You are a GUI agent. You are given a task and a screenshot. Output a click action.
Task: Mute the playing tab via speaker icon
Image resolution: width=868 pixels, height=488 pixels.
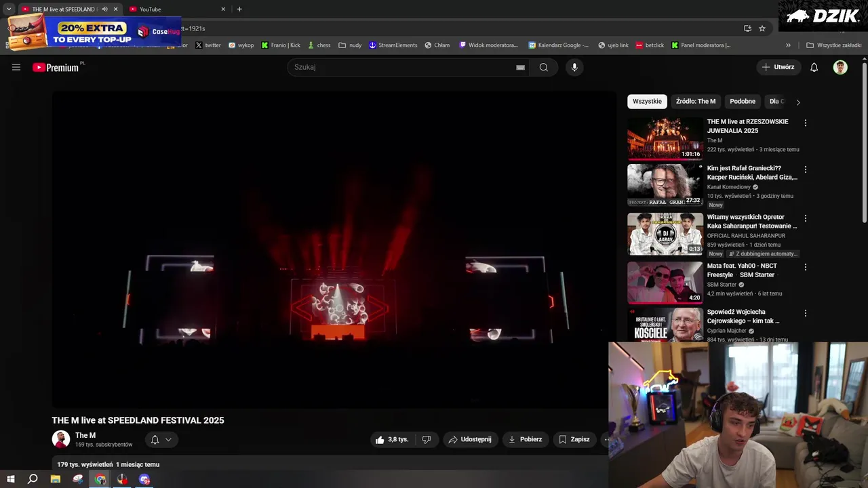pyautogui.click(x=104, y=9)
